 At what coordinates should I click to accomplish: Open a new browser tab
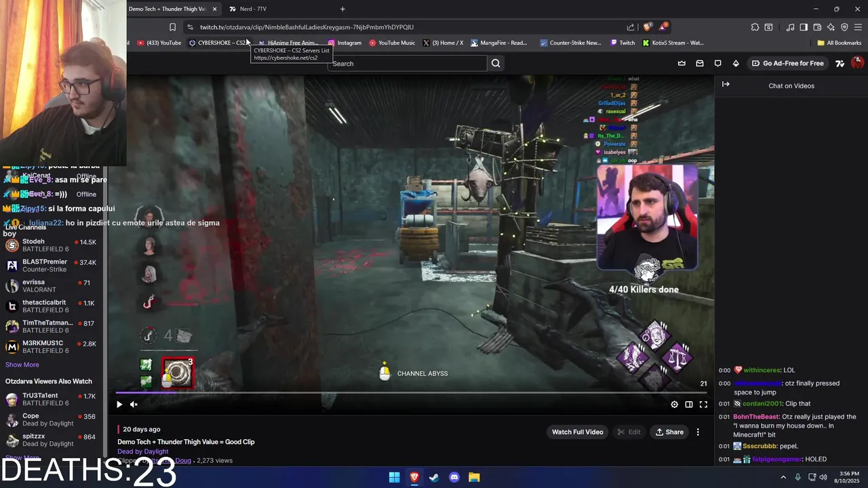[342, 9]
